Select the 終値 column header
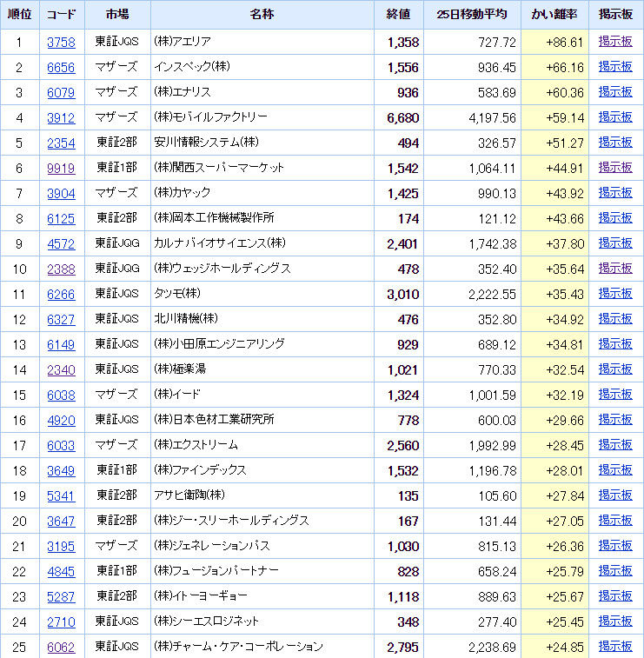This screenshot has height=658, width=644. pyautogui.click(x=399, y=14)
